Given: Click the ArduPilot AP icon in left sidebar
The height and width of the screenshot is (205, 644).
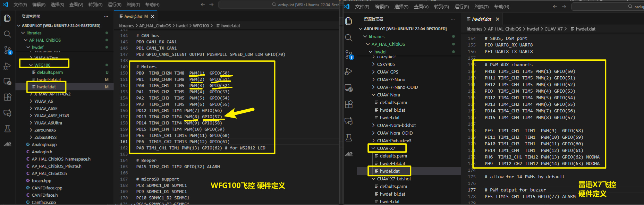Looking at the screenshot, I should (x=7, y=144).
